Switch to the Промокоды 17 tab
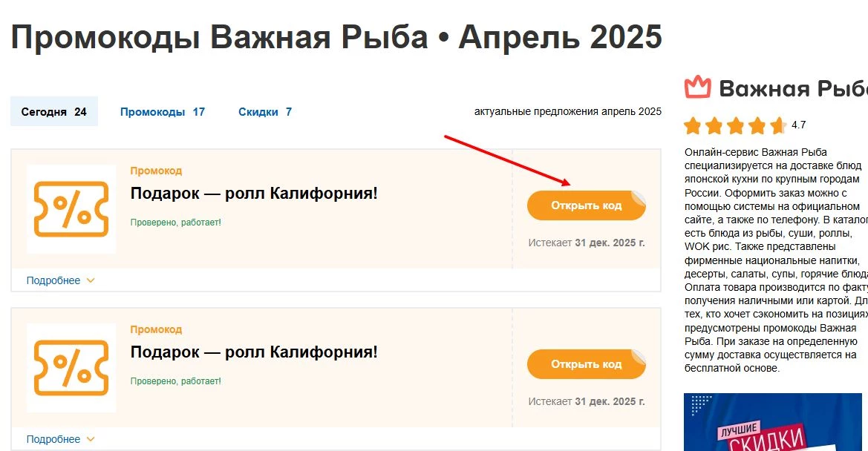This screenshot has width=868, height=451. tap(162, 111)
